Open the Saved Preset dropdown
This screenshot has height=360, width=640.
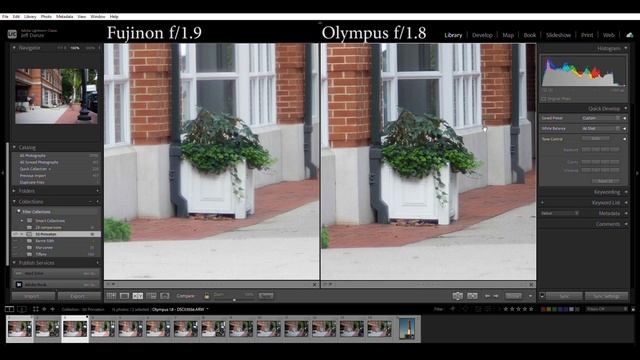tap(601, 118)
